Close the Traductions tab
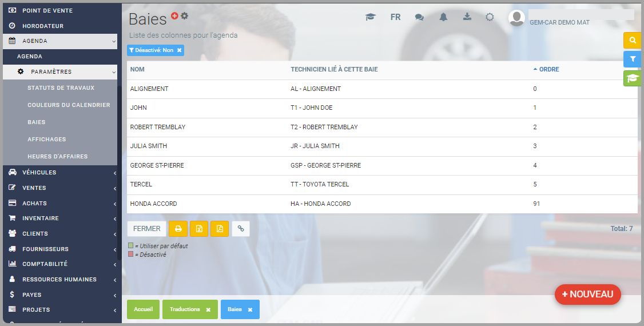Screen dimensions: 644x326 pos(208,309)
